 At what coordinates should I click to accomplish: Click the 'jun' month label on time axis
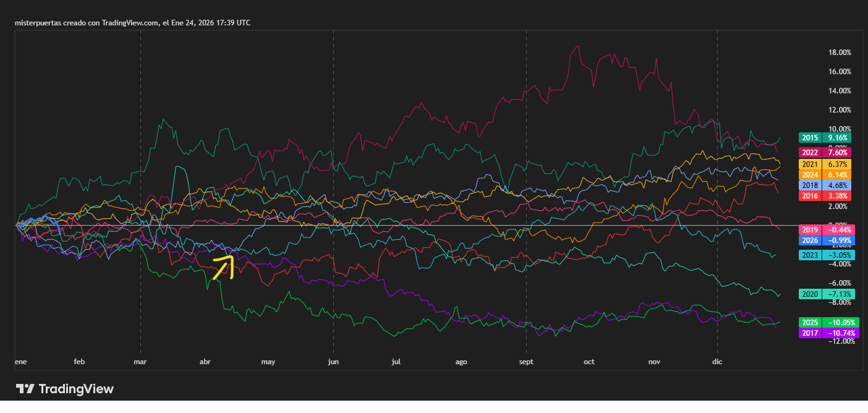333,362
